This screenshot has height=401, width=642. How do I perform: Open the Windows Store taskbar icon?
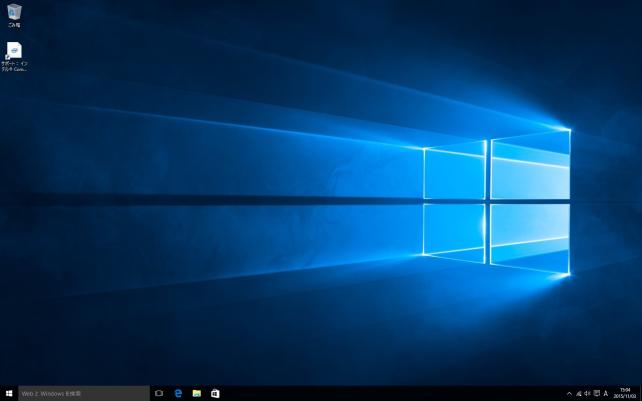coord(215,394)
